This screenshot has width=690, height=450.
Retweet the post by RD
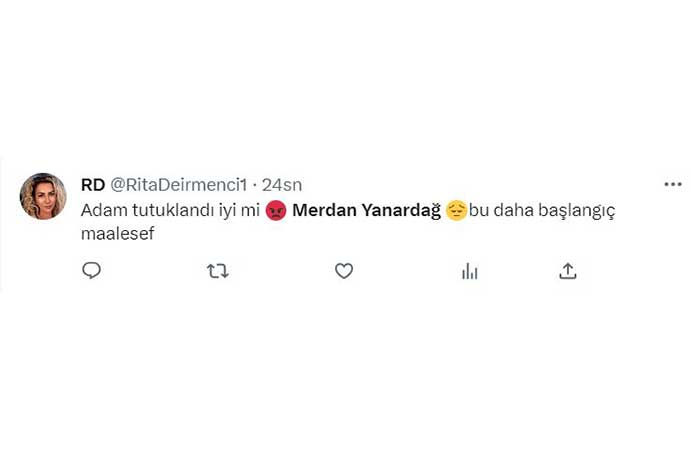(217, 270)
